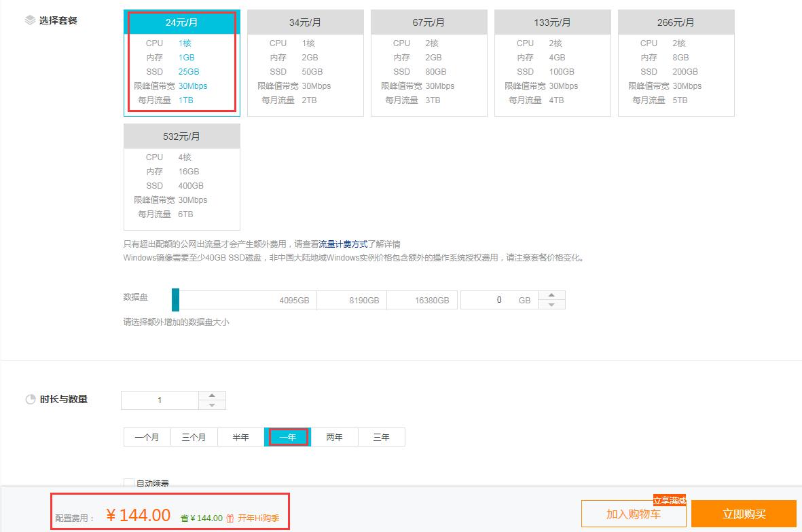The height and width of the screenshot is (532, 802).
Task: Click the gift icon beside 开年Hi购季
Action: (230, 518)
